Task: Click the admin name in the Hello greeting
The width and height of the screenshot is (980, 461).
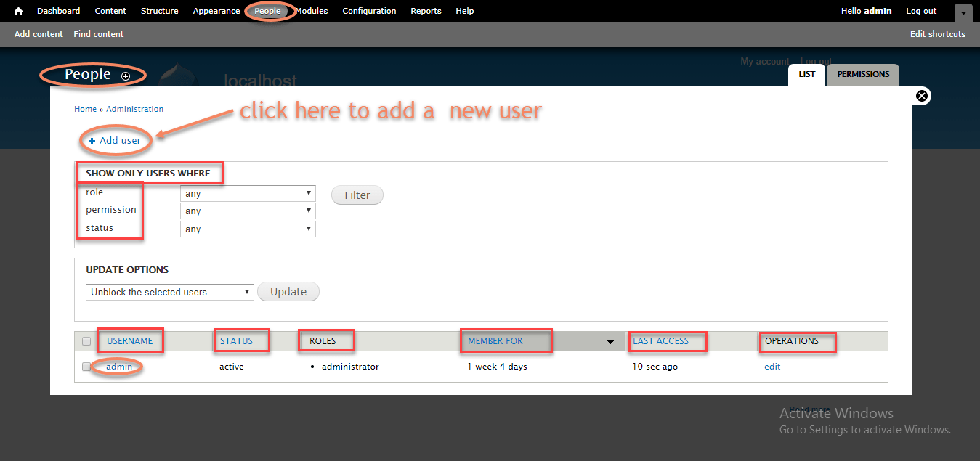Action: tap(878, 11)
